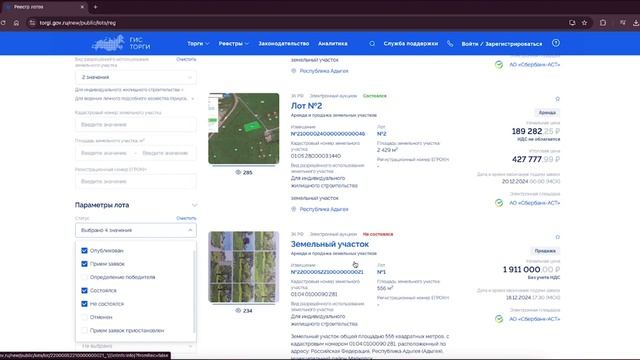Add Земельный участок lot to favorites star

pos(557,237)
